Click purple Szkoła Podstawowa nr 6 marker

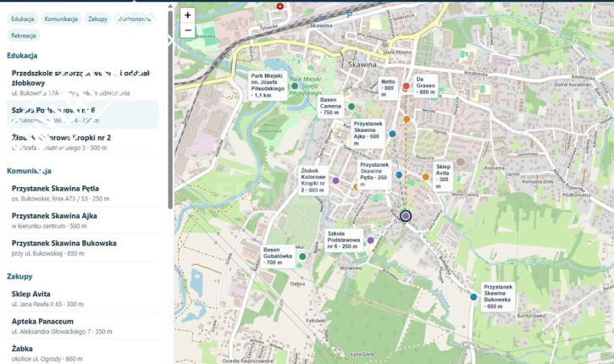(x=370, y=240)
